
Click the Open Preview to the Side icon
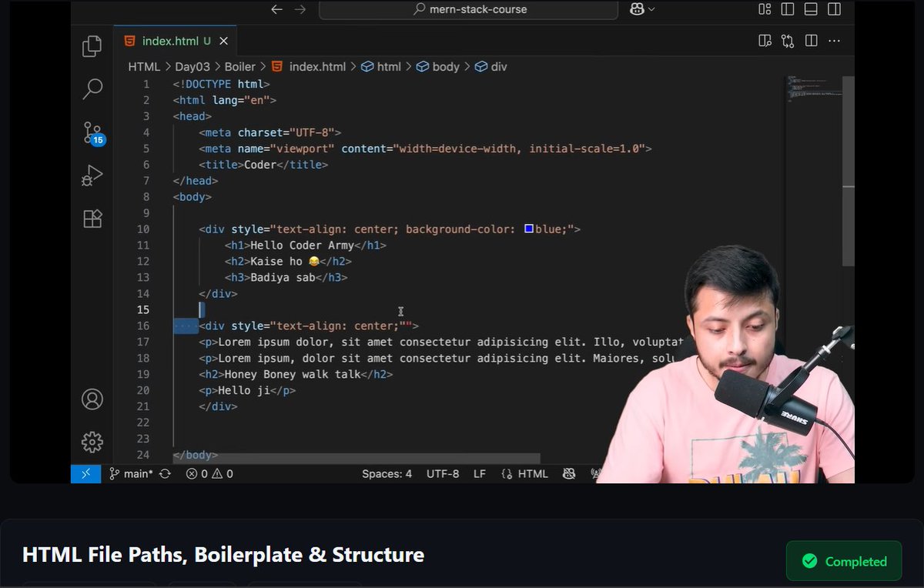point(765,41)
